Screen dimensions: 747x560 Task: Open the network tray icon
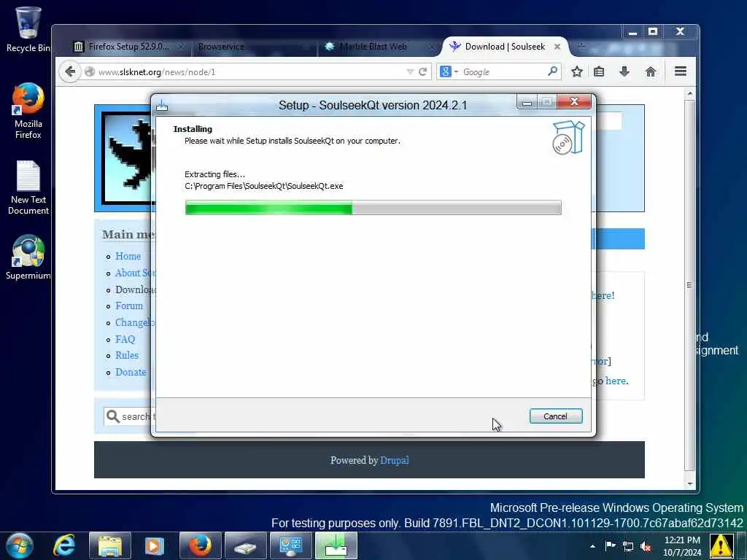628,546
